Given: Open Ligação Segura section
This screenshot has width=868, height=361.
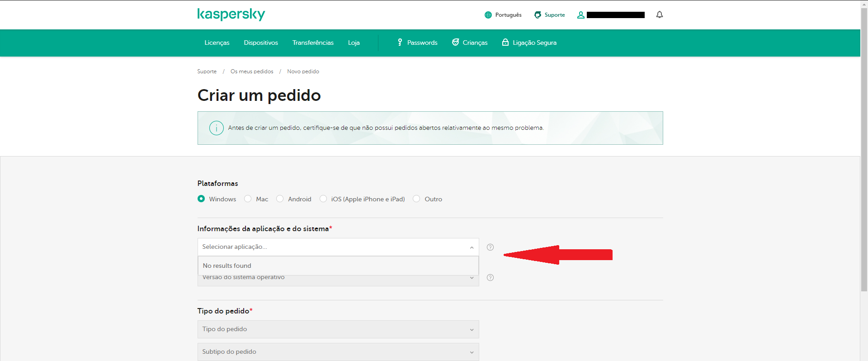Looking at the screenshot, I should (x=534, y=43).
